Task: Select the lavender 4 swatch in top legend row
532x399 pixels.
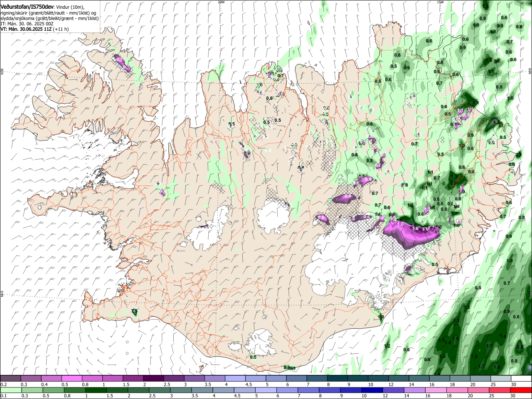Action: pos(235,379)
